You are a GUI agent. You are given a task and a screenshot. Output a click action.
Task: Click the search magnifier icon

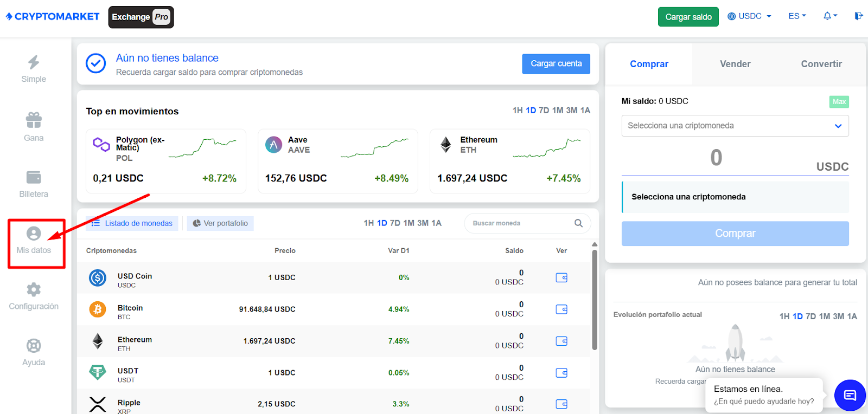[x=578, y=223]
